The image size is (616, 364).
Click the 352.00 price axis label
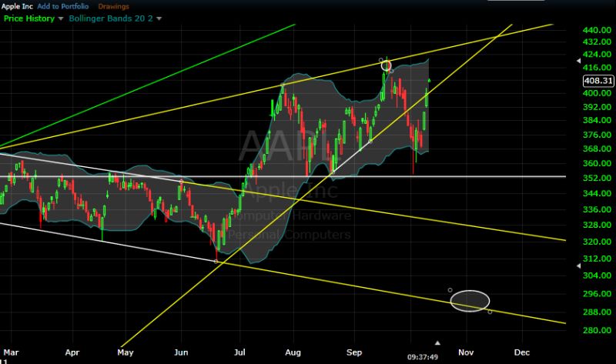pyautogui.click(x=597, y=178)
